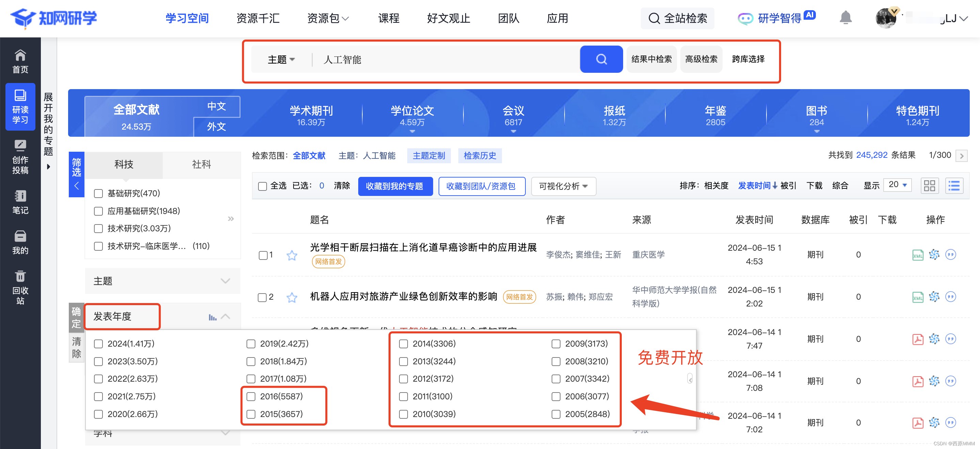The image size is (980, 449).
Task: Open the notification bell
Action: 845,17
